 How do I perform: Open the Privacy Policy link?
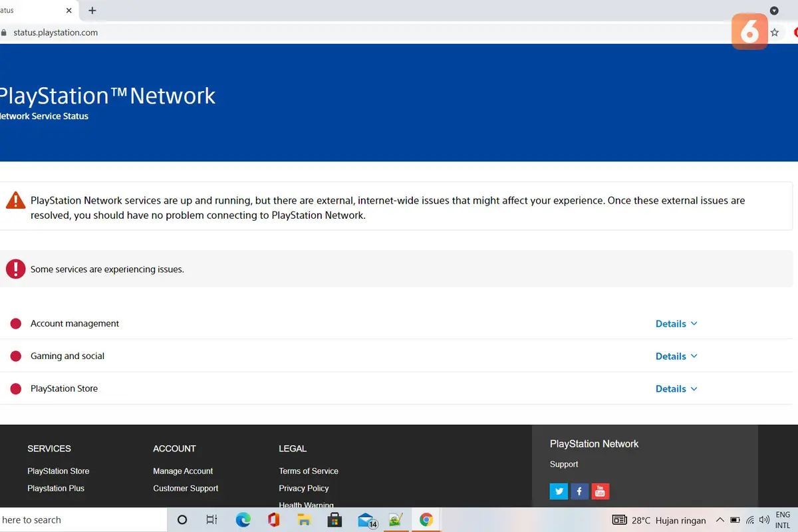pos(304,488)
